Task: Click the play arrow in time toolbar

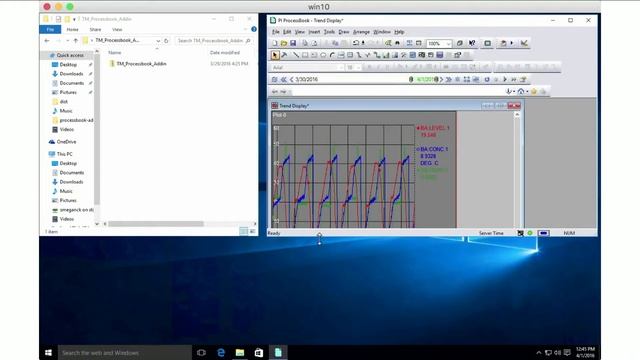Action: pyautogui.click(x=505, y=80)
